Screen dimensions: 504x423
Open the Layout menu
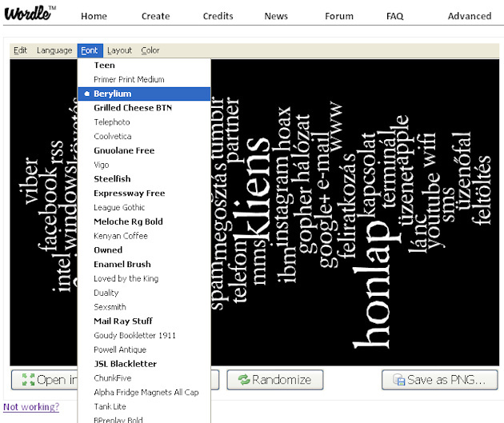coord(119,50)
